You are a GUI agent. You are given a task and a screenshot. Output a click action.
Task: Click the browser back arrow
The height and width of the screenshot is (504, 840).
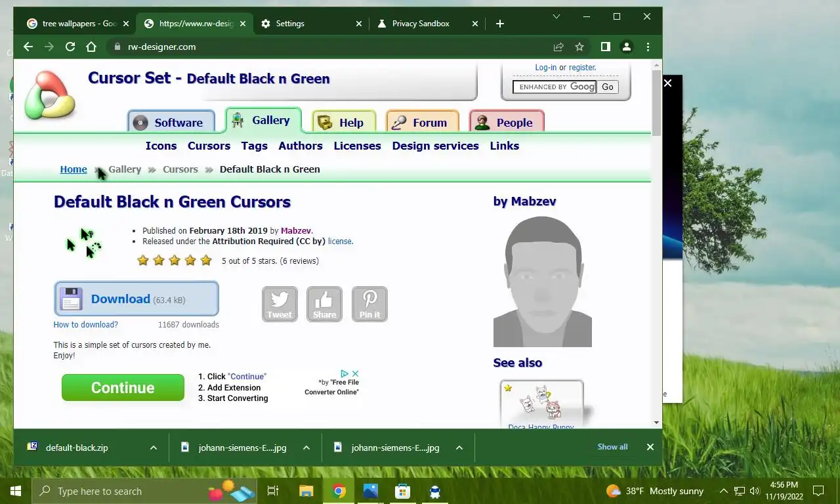click(28, 47)
